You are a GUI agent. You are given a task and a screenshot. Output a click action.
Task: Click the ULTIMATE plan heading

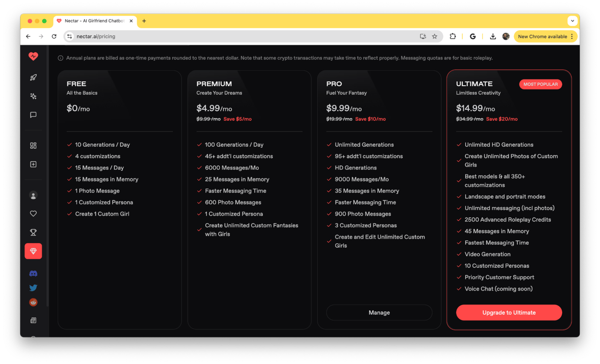(474, 84)
